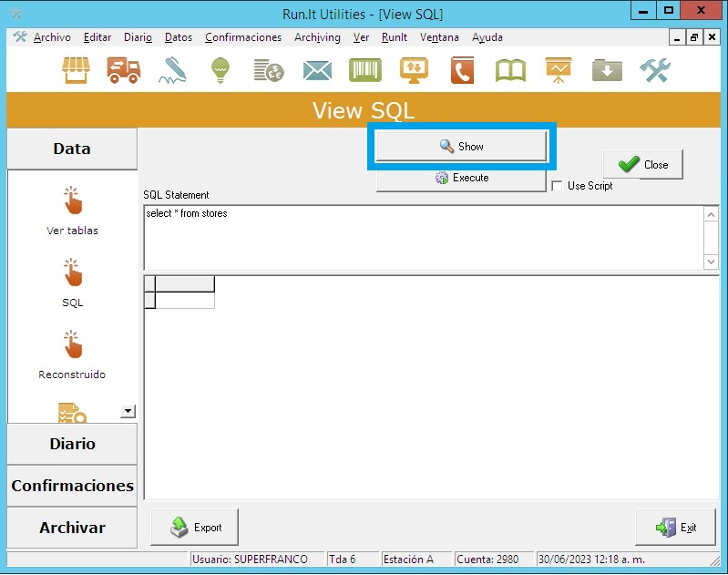Viewport: 728px width, 575px height.
Task: Switch to the Diario sidebar section
Action: tap(72, 444)
